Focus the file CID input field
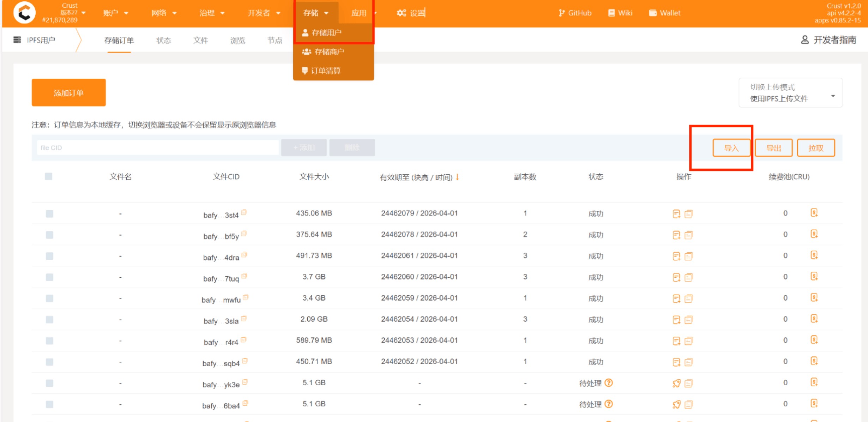This screenshot has width=868, height=422. coord(158,147)
